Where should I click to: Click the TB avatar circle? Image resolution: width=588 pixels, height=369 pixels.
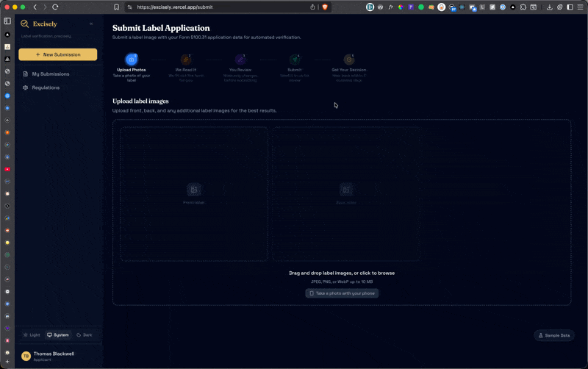pos(26,356)
